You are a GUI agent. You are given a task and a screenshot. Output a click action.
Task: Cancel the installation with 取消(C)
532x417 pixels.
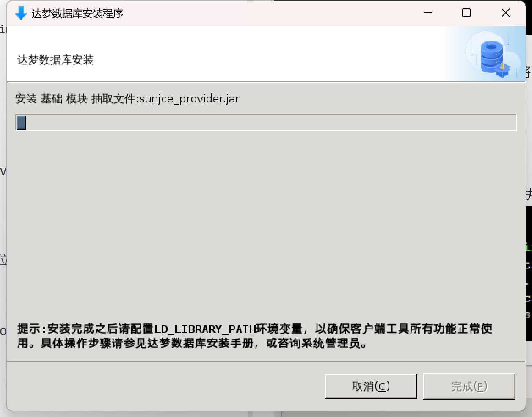(x=371, y=386)
